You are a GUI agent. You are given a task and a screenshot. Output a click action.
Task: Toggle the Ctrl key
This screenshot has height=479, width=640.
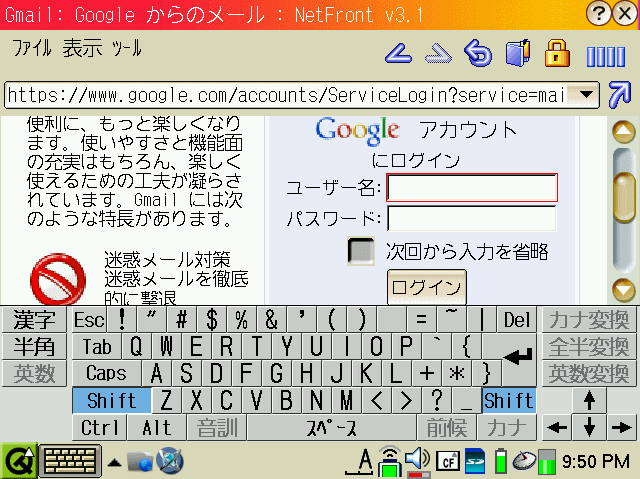click(100, 428)
